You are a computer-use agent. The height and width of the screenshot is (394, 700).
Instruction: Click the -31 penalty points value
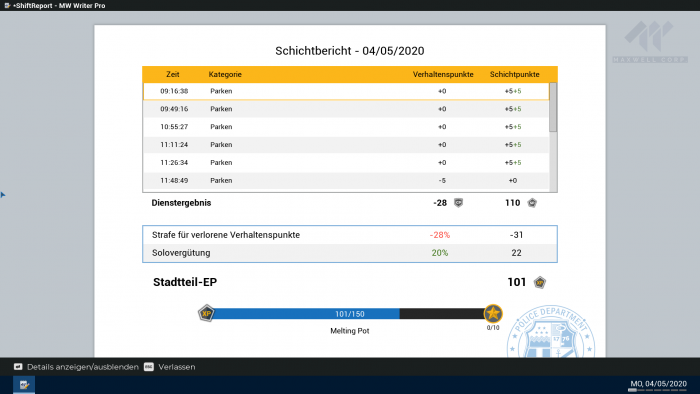click(x=516, y=235)
